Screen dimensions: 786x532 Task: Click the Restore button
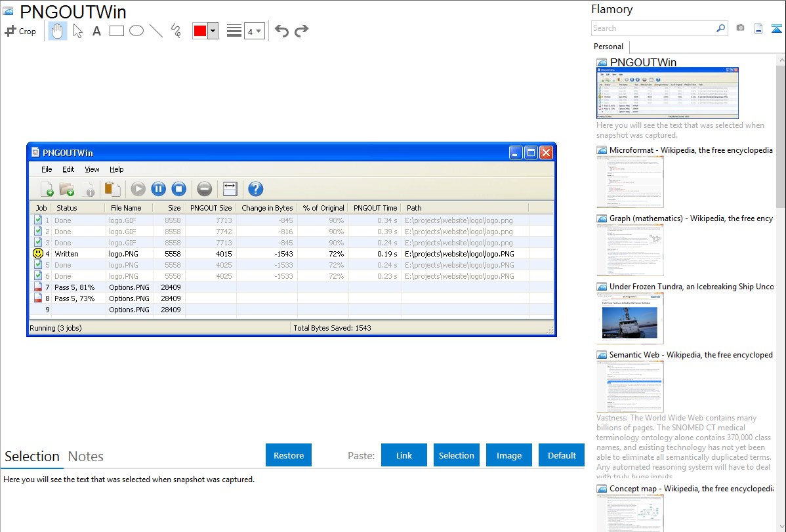point(289,455)
